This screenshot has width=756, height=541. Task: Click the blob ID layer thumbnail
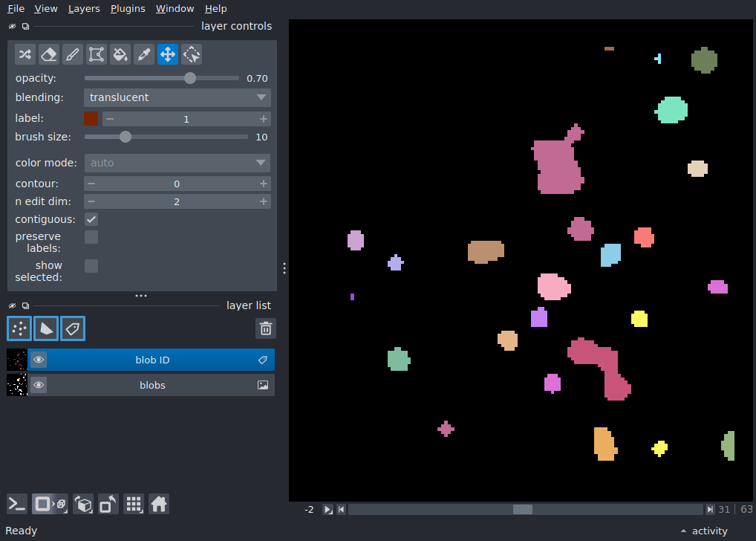point(17,360)
